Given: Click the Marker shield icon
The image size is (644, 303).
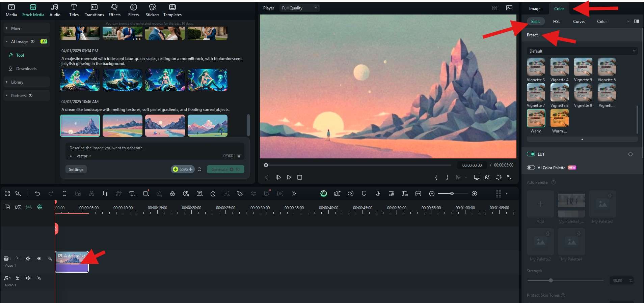Looking at the screenshot, I should (364, 194).
